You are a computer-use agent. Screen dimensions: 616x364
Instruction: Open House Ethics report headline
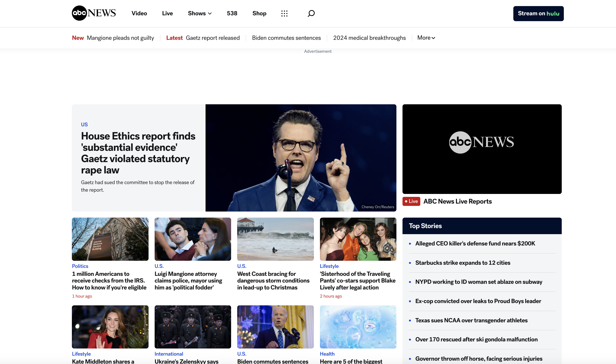(x=138, y=153)
